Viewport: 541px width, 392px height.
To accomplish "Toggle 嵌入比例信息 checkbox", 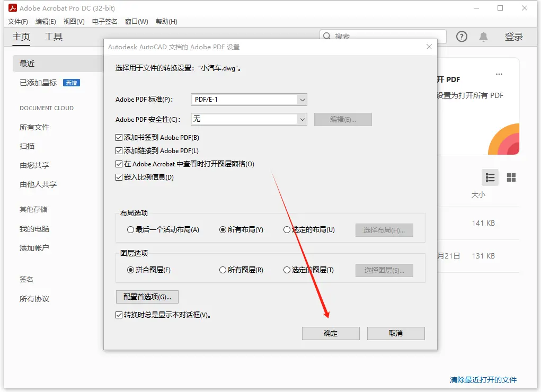I will tap(119, 177).
